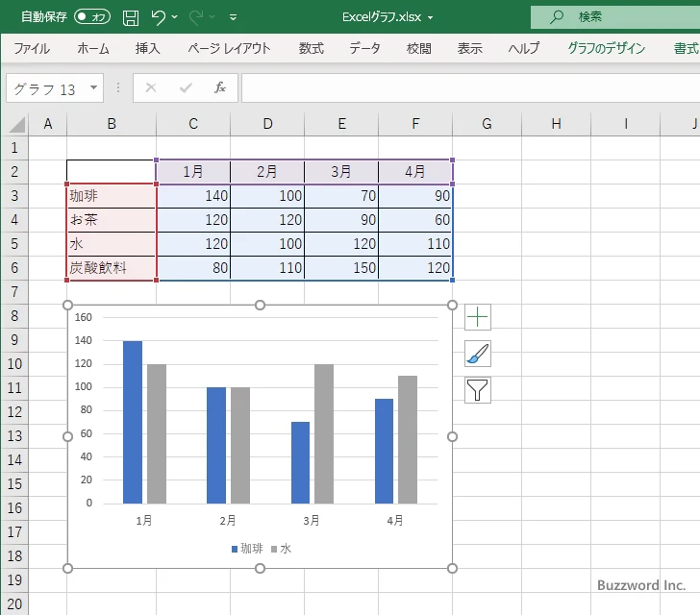Switch to the データ tab
The width and height of the screenshot is (700, 615).
pos(364,48)
